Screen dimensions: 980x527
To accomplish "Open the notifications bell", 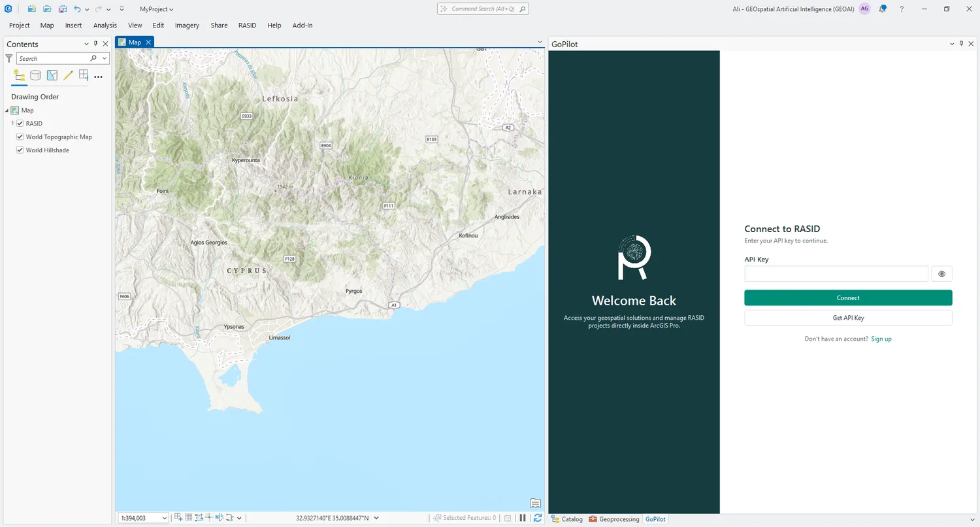I will pyautogui.click(x=883, y=9).
